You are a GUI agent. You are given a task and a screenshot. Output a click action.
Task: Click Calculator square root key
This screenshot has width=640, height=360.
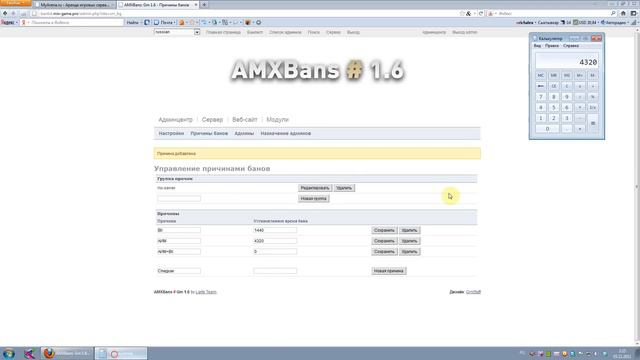592,86
